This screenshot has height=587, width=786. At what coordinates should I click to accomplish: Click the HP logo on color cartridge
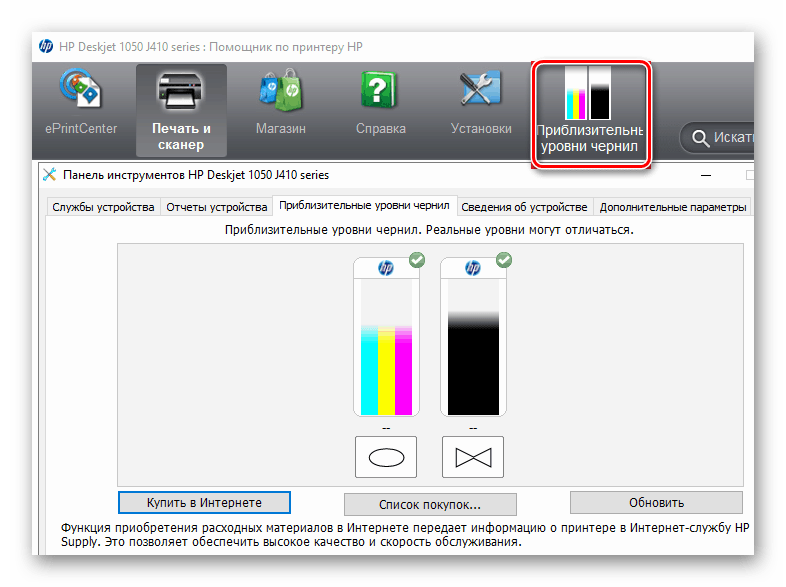386,267
